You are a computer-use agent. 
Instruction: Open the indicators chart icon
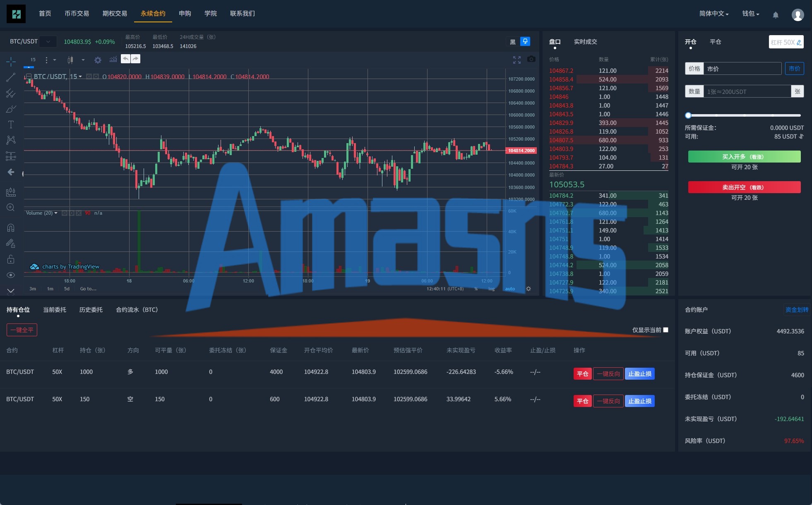tap(113, 60)
